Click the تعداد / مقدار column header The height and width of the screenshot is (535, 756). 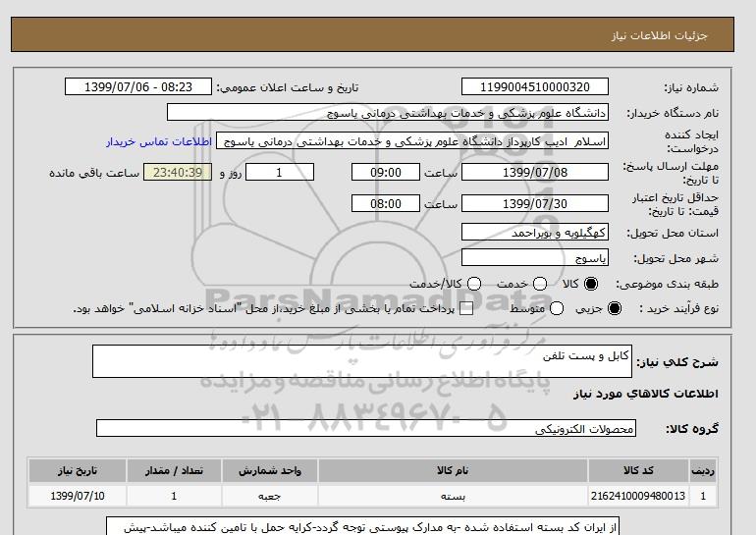coord(174,471)
